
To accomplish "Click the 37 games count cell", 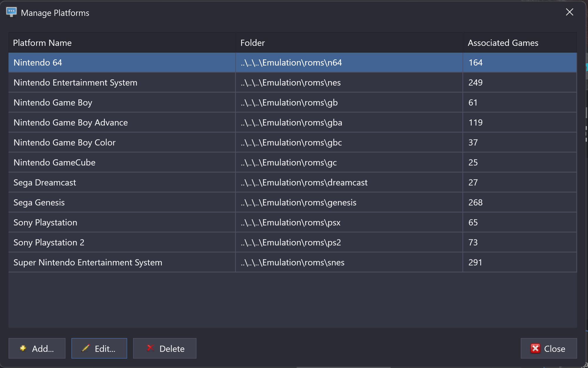I will point(520,143).
